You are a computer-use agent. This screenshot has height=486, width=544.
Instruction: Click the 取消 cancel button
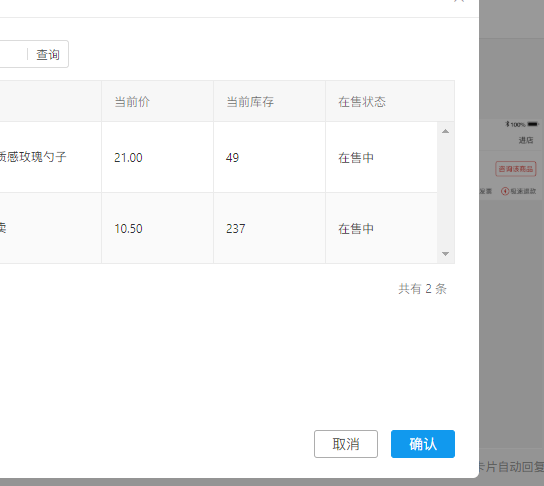(x=346, y=444)
